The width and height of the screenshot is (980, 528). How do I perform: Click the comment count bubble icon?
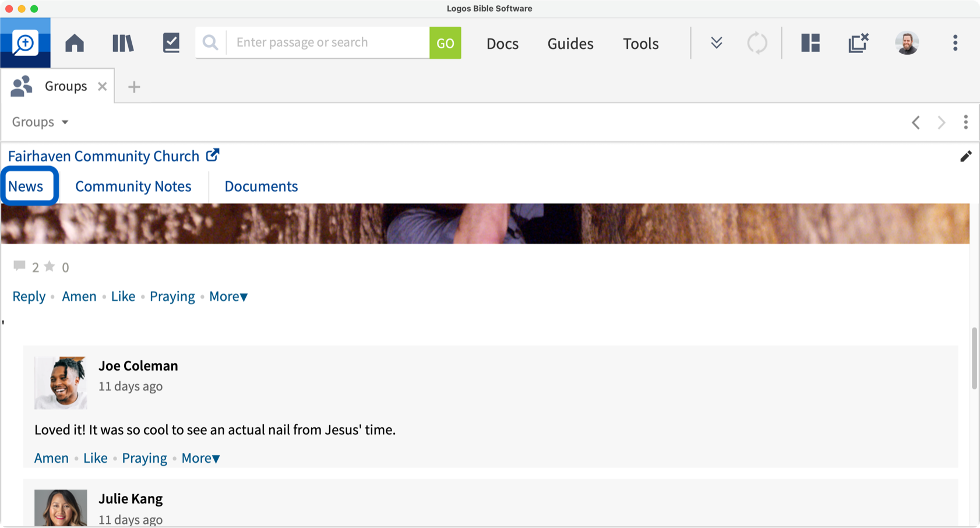[x=20, y=266]
